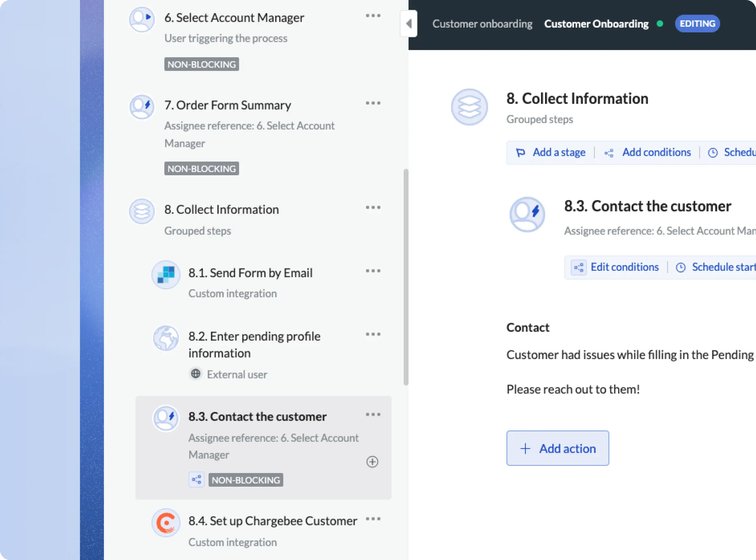This screenshot has width=756, height=560.
Task: Click the sidebar vertical scrollbar
Action: click(x=406, y=277)
